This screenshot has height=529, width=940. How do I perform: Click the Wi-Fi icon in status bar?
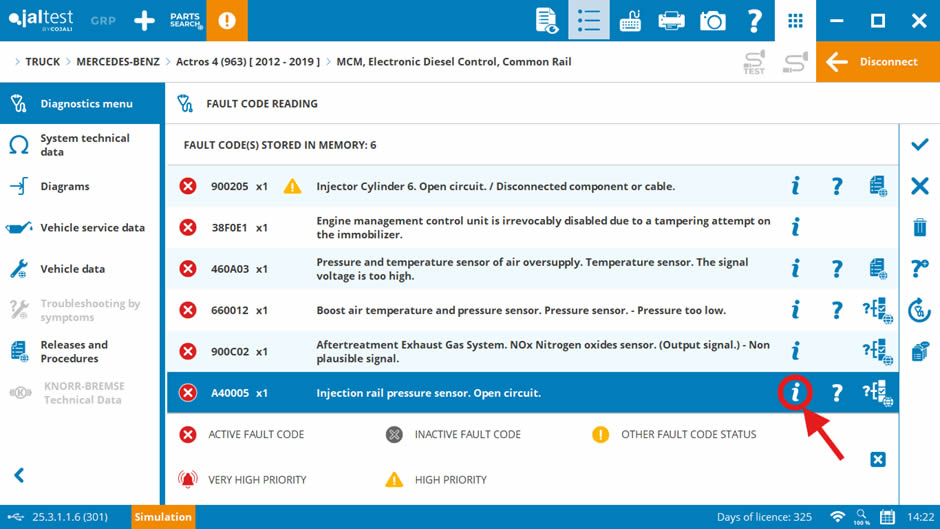coord(837,516)
